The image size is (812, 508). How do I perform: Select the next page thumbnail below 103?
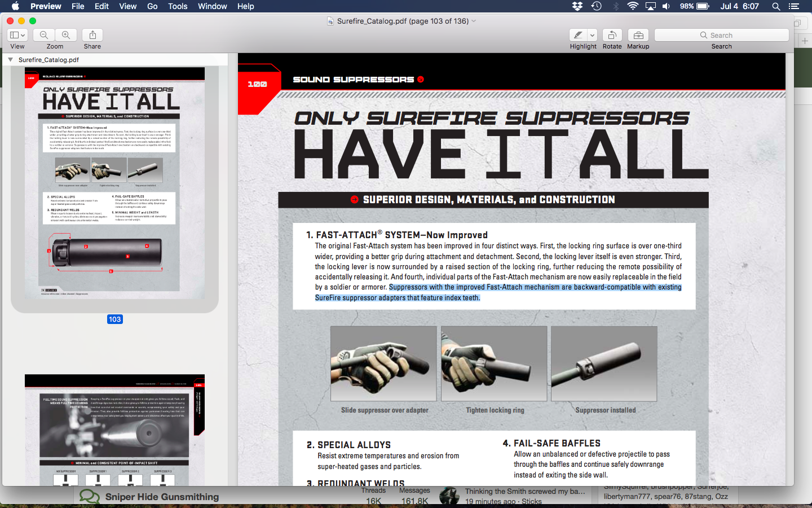[114, 430]
